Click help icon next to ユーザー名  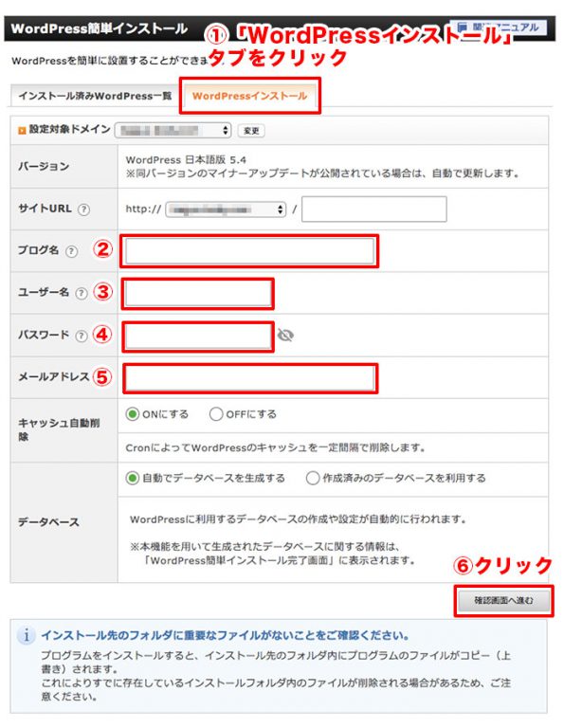tap(82, 294)
